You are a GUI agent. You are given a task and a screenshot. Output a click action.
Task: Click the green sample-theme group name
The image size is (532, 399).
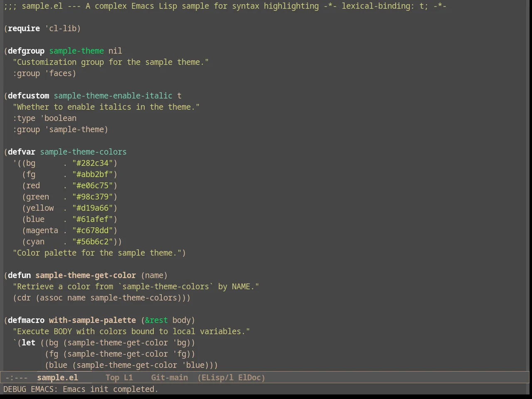point(76,51)
